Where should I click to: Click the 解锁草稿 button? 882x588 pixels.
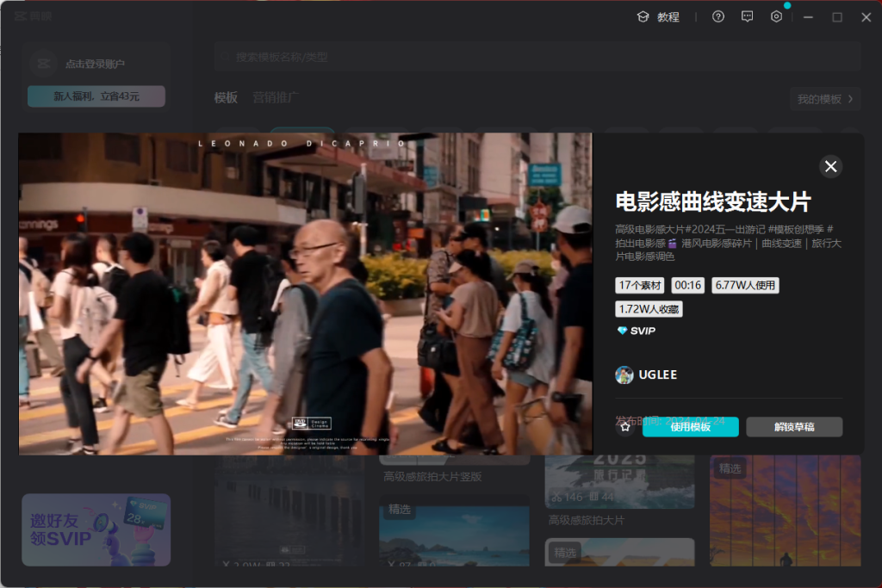[x=794, y=426]
